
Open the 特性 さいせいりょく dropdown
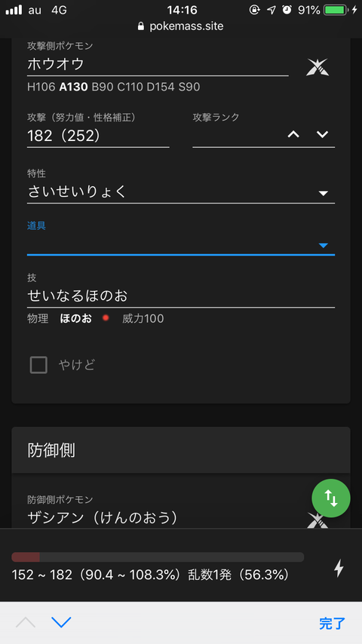point(181,192)
